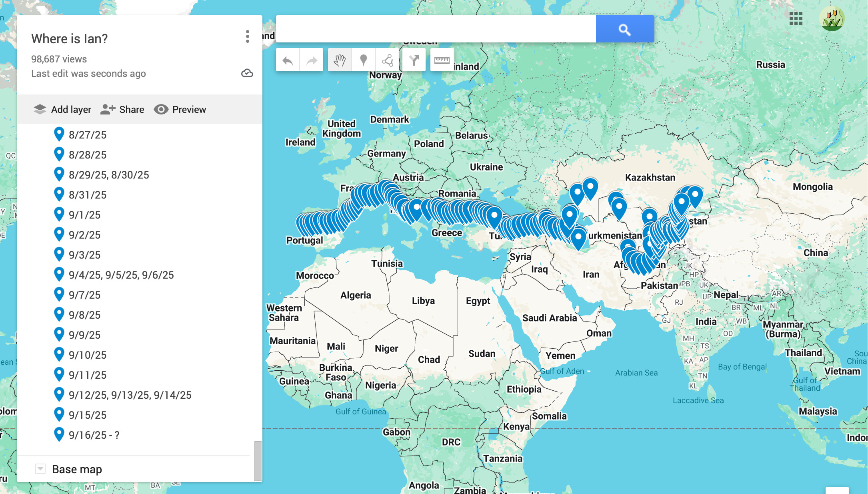Select the Draw a line tool
The height and width of the screenshot is (494, 868).
(387, 60)
